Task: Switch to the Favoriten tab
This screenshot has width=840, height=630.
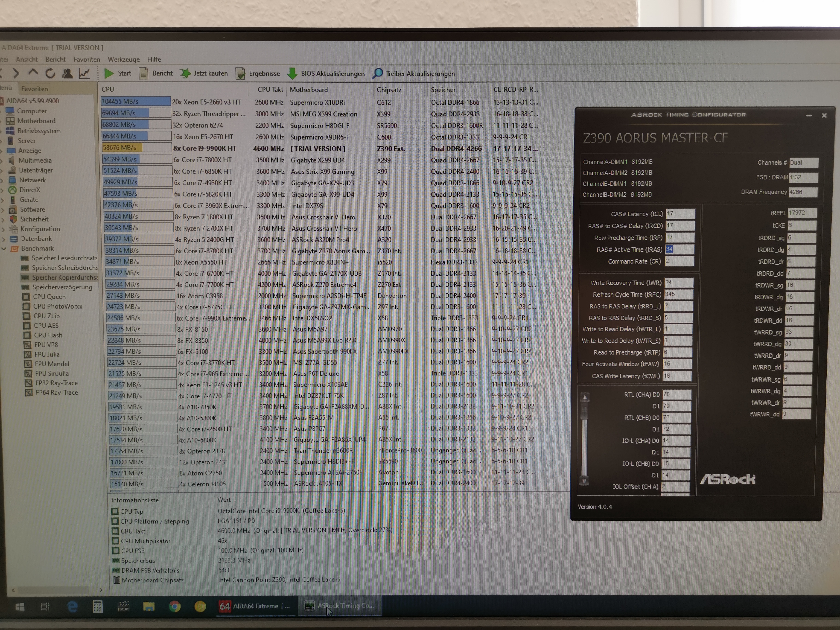Action: [x=35, y=89]
